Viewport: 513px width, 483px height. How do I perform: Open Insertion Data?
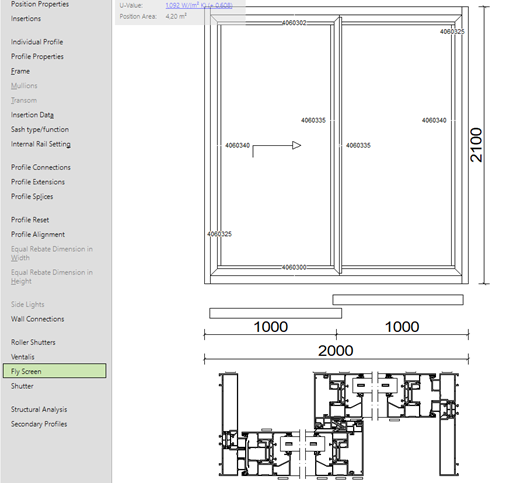[x=32, y=115]
